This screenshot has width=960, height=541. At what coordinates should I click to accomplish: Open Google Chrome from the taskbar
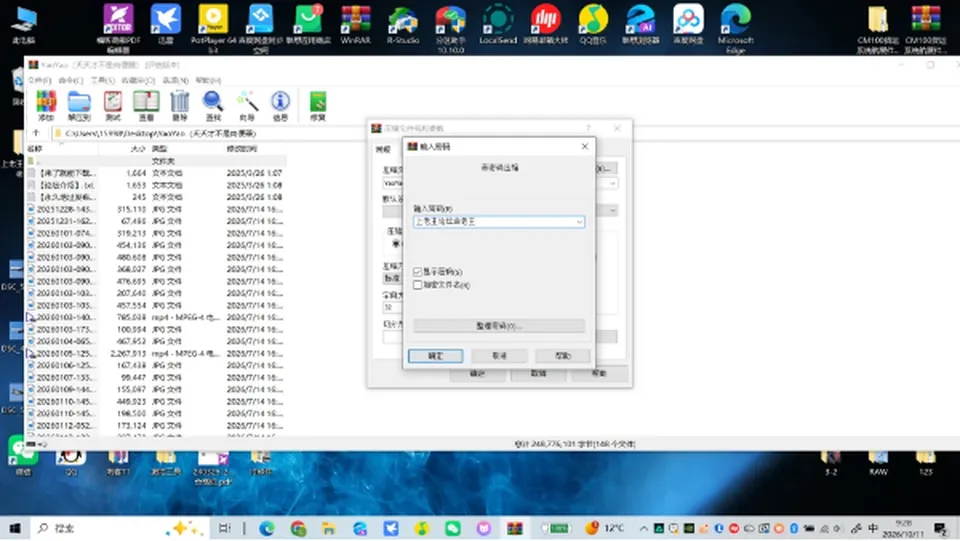298,528
